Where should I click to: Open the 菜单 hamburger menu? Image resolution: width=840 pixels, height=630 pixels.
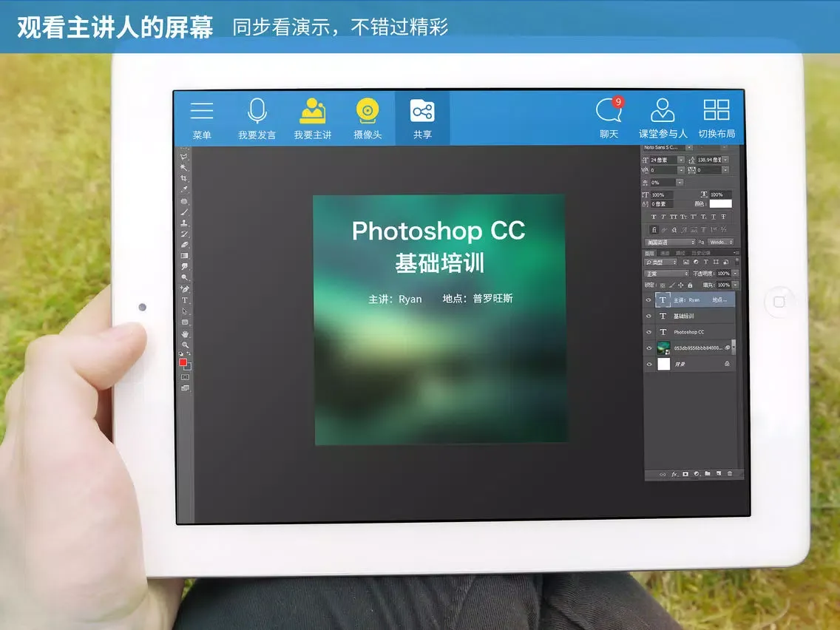(202, 119)
